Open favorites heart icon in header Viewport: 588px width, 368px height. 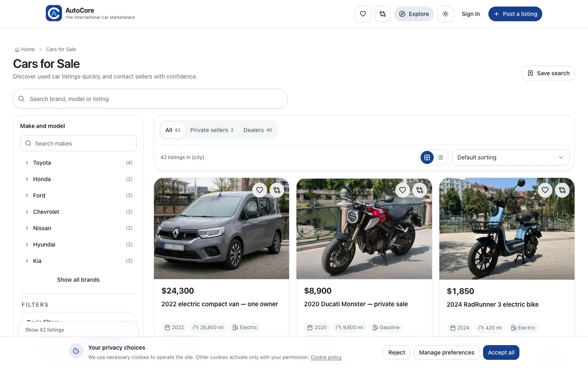363,14
